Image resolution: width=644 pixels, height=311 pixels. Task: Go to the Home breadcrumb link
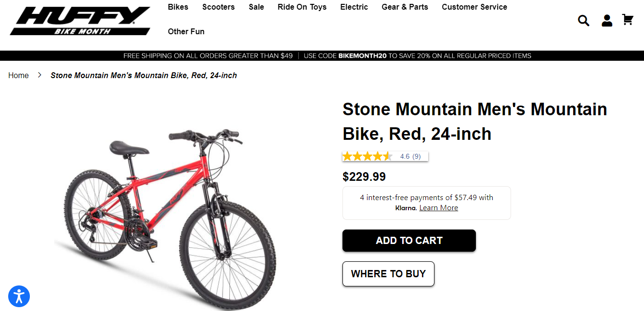[x=18, y=75]
